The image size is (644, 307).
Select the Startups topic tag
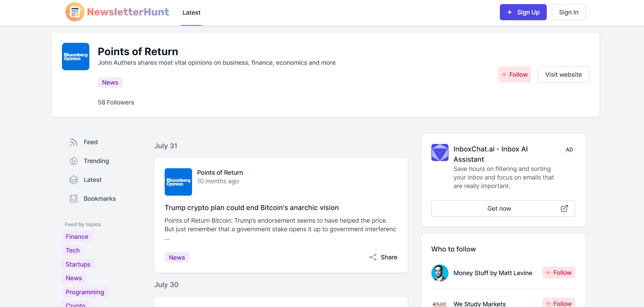(78, 265)
